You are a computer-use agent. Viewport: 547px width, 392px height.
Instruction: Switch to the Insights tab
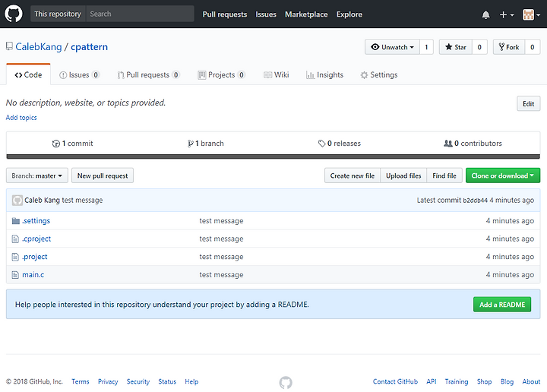coord(325,74)
